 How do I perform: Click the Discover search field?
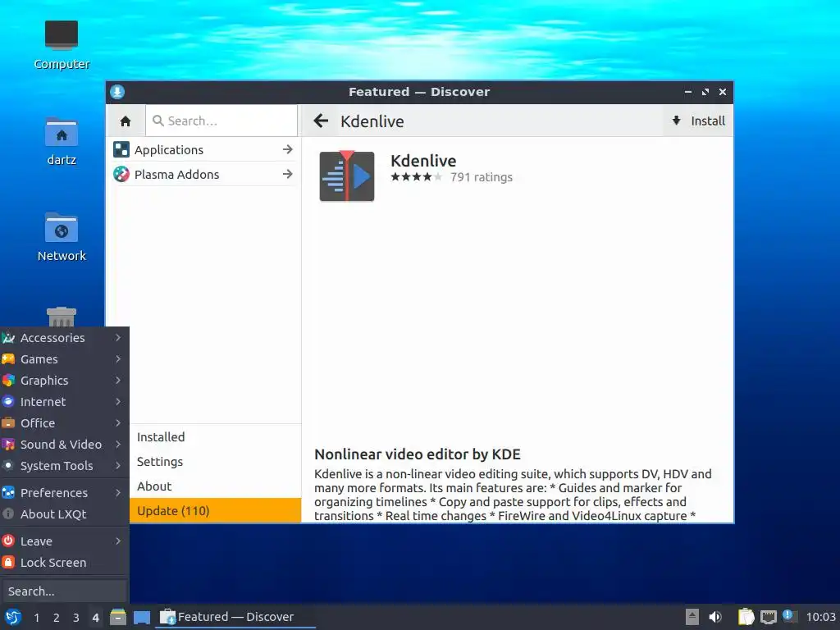coord(221,121)
